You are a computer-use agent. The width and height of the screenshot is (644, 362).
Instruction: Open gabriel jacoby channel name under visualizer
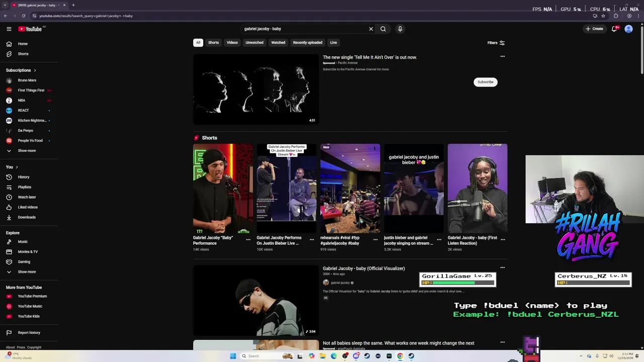[340, 283]
